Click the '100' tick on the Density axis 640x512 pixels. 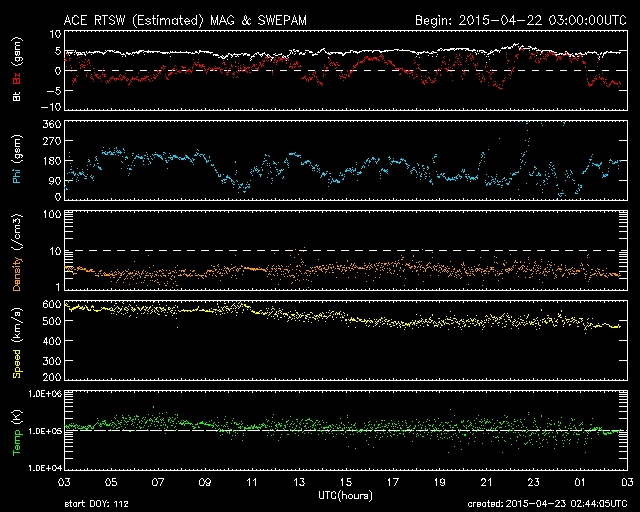(x=52, y=214)
